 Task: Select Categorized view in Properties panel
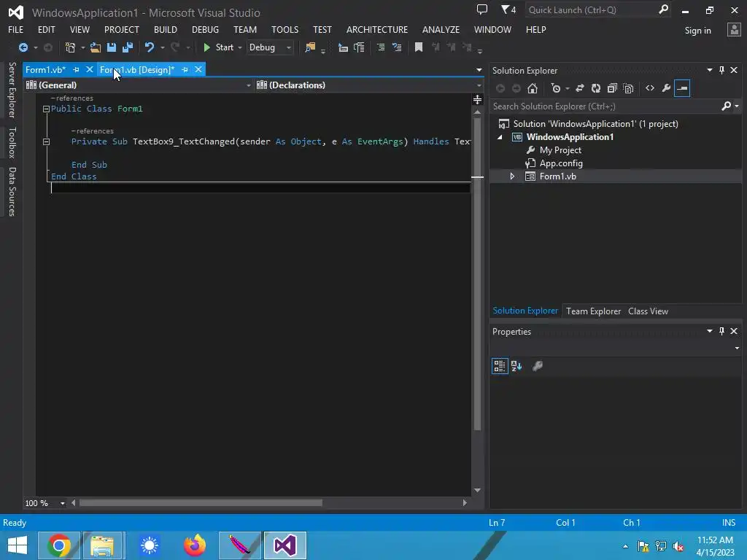pyautogui.click(x=500, y=366)
